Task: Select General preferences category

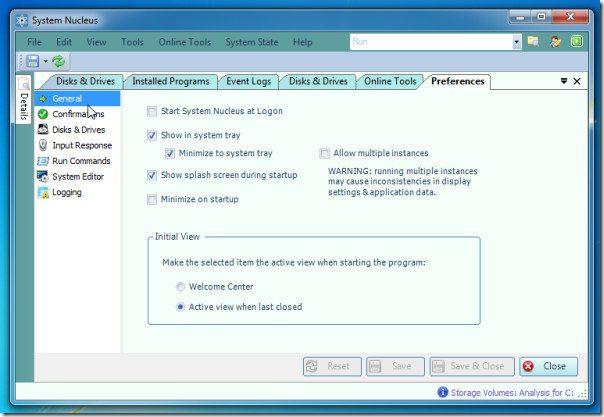Action: [77, 99]
